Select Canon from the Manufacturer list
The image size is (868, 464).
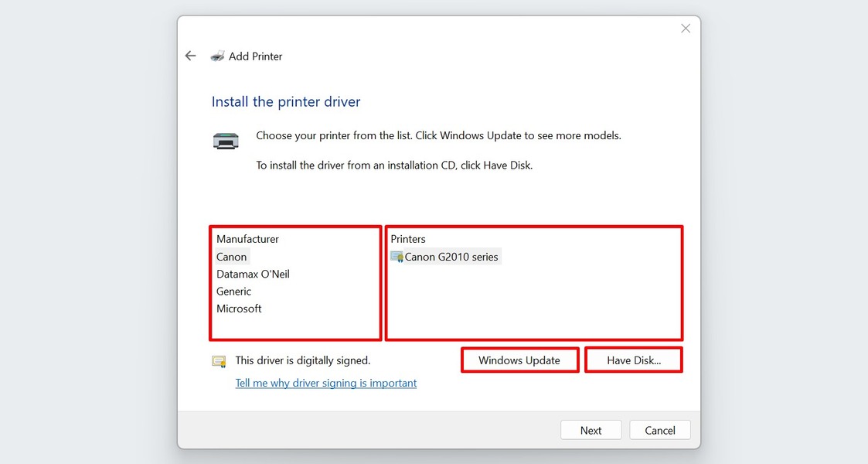[231, 256]
